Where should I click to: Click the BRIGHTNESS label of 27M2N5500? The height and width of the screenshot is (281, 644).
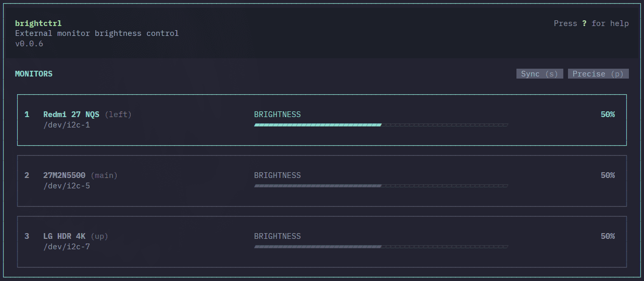click(277, 175)
